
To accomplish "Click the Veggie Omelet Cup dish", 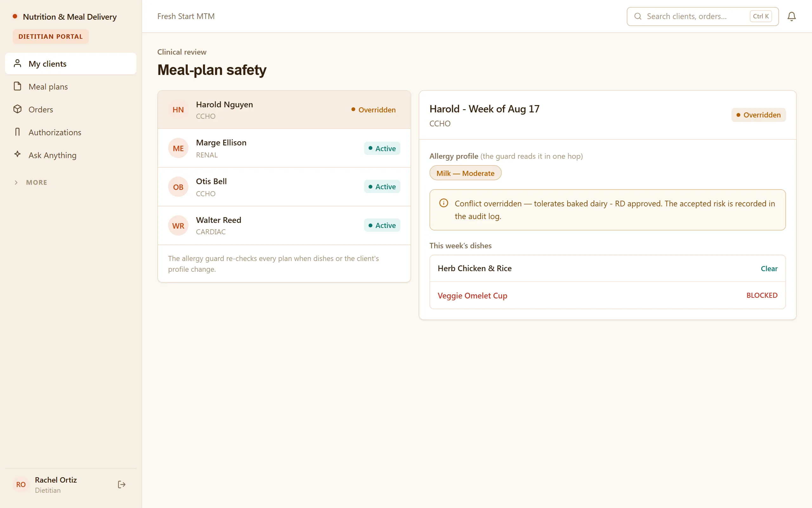I will click(x=472, y=296).
